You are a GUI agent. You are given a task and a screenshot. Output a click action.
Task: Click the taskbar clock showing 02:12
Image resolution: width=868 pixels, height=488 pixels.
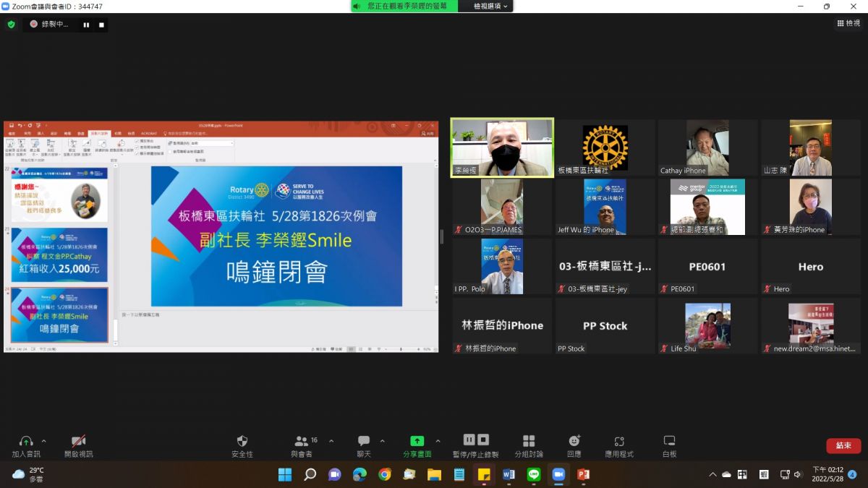coord(827,474)
